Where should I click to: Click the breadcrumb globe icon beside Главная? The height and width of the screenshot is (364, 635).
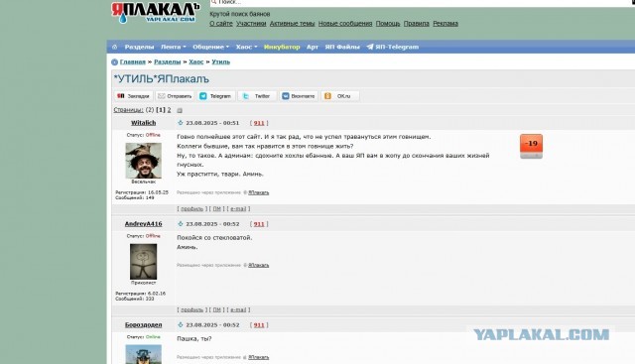coord(115,61)
